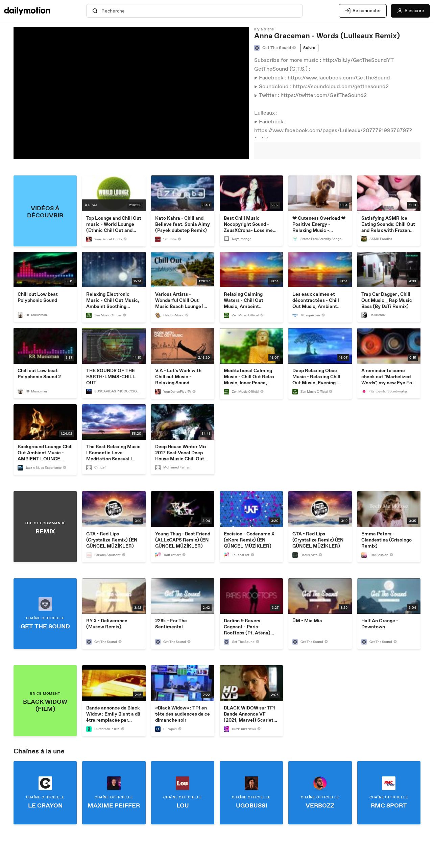Open the Black Widow (Film) trending tile

pyautogui.click(x=45, y=701)
